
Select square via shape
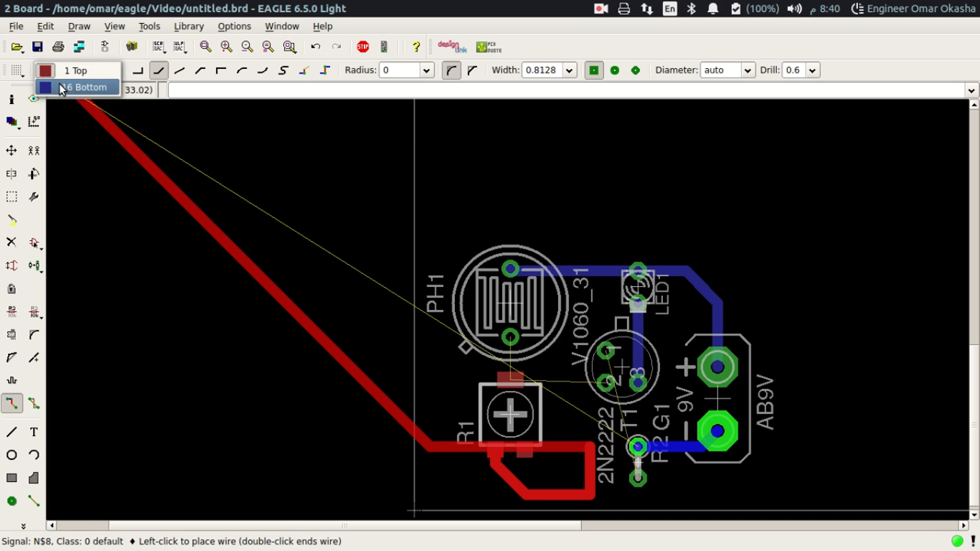(x=594, y=70)
